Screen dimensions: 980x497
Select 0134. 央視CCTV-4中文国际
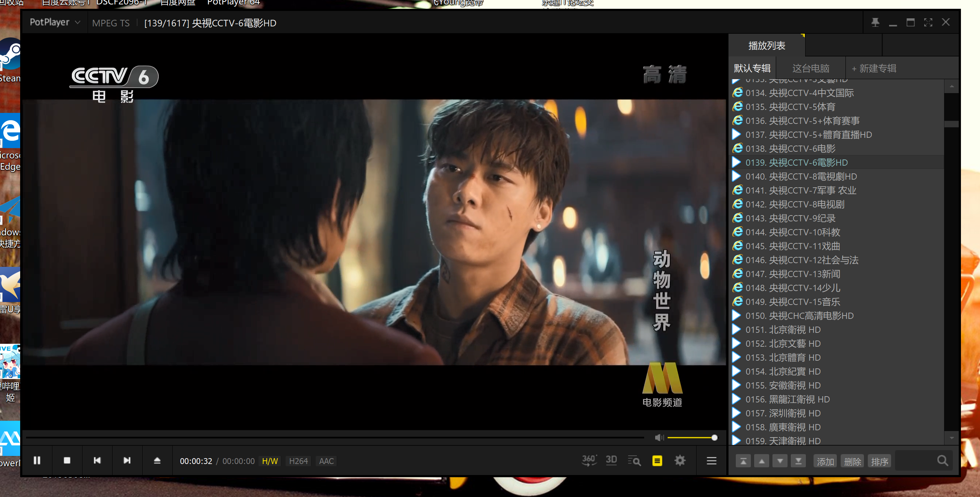837,93
